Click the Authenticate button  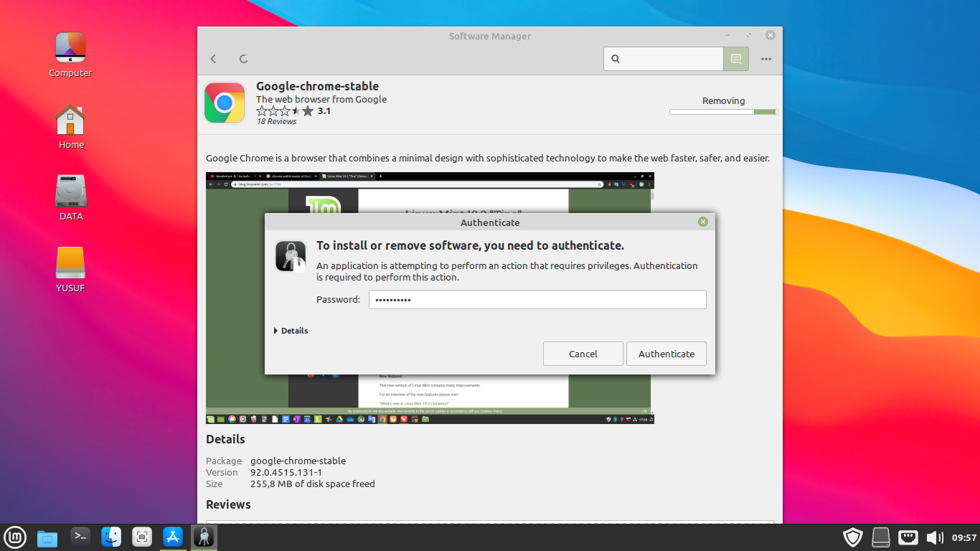pos(666,354)
